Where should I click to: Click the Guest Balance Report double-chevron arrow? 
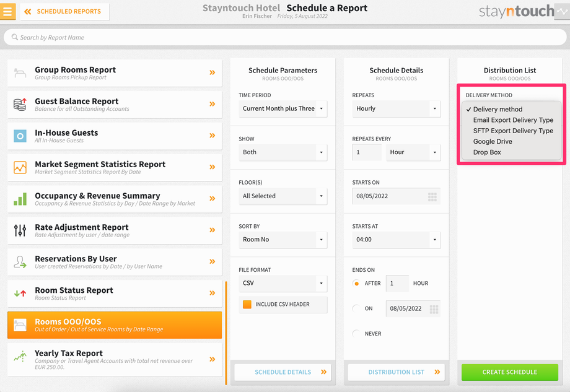(213, 104)
